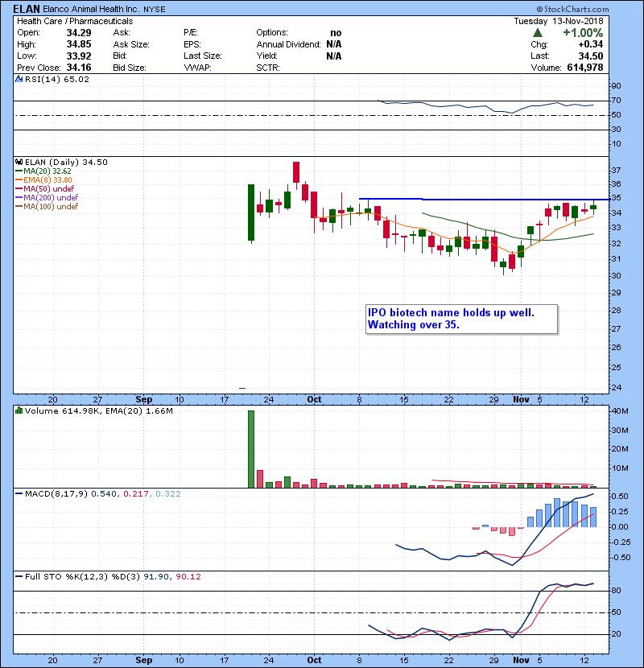Click the MACD value 0.540
The width and height of the screenshot is (644, 668).
(104, 494)
